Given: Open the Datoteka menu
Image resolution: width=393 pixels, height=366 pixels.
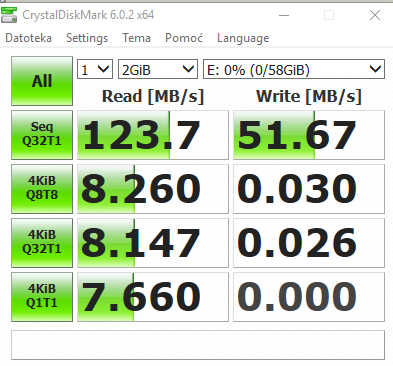Looking at the screenshot, I should [29, 38].
